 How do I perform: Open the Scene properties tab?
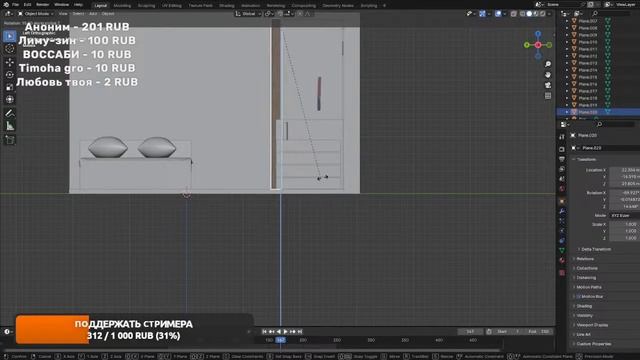coord(562,179)
